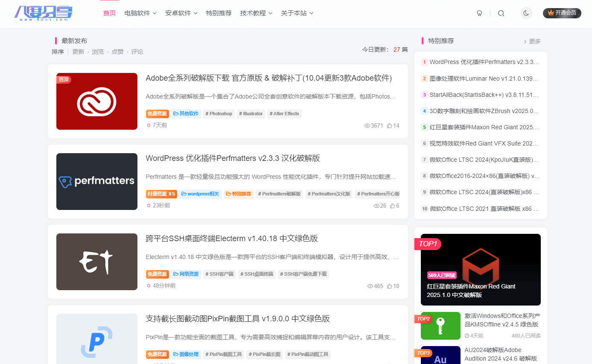This screenshot has width=592, height=364.
Task: Toggle dark mode with the moon icon
Action: 526,12
